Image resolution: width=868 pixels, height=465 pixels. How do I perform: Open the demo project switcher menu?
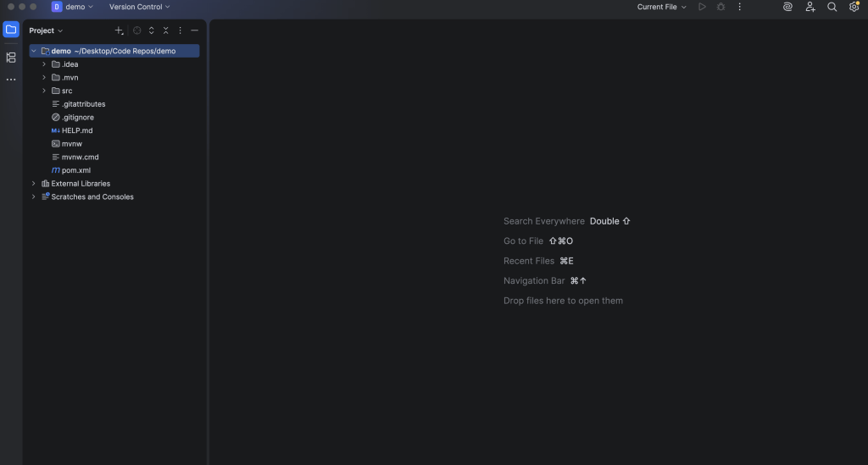pos(73,7)
